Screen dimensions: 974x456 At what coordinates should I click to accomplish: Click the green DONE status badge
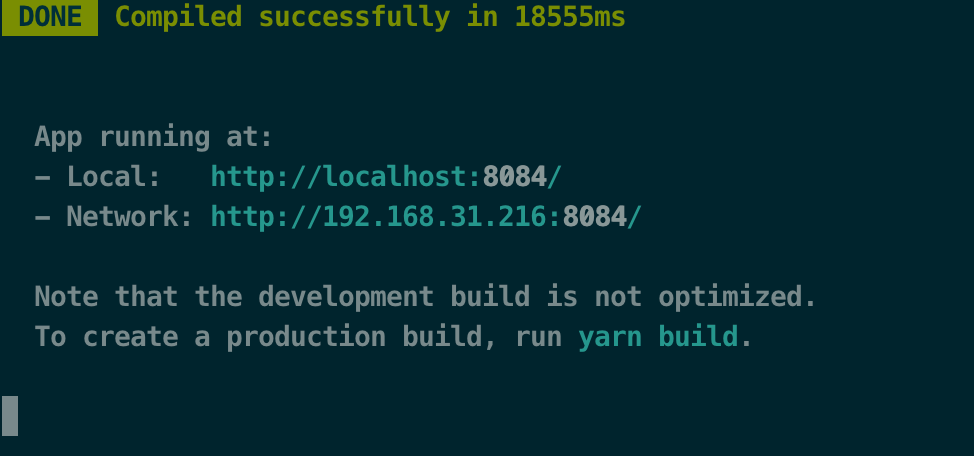pyautogui.click(x=50, y=17)
